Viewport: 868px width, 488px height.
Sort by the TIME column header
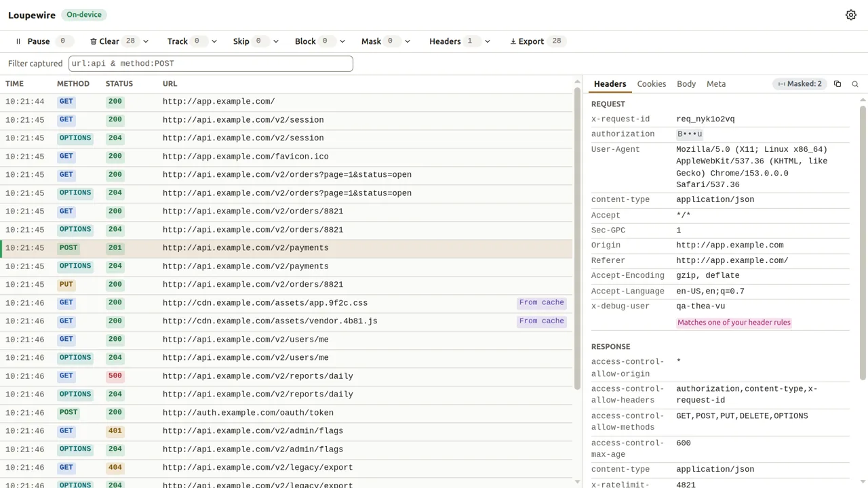pos(14,84)
